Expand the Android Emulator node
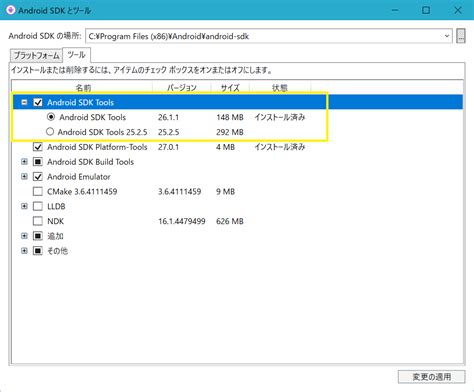The image size is (474, 392). coord(24,176)
